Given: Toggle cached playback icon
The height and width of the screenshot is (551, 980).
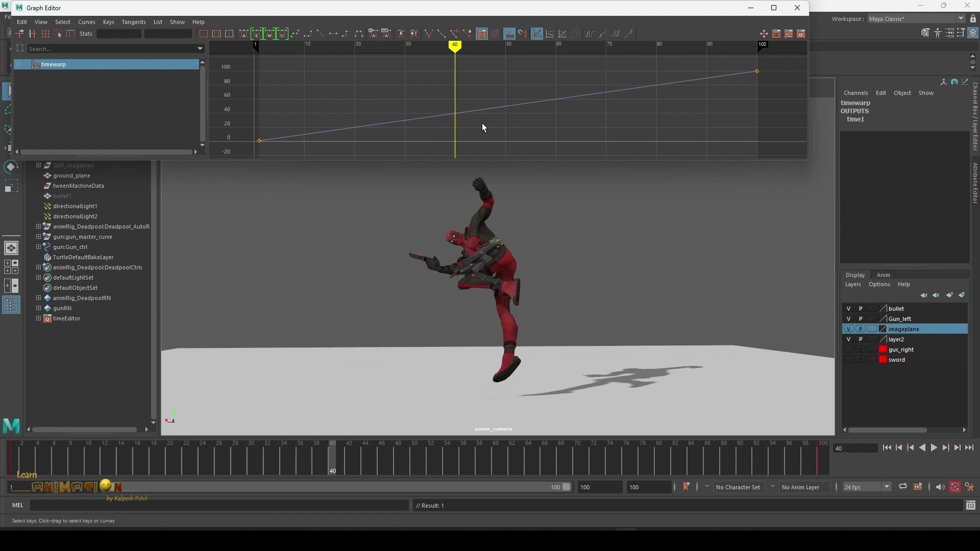Looking at the screenshot, I should point(918,487).
